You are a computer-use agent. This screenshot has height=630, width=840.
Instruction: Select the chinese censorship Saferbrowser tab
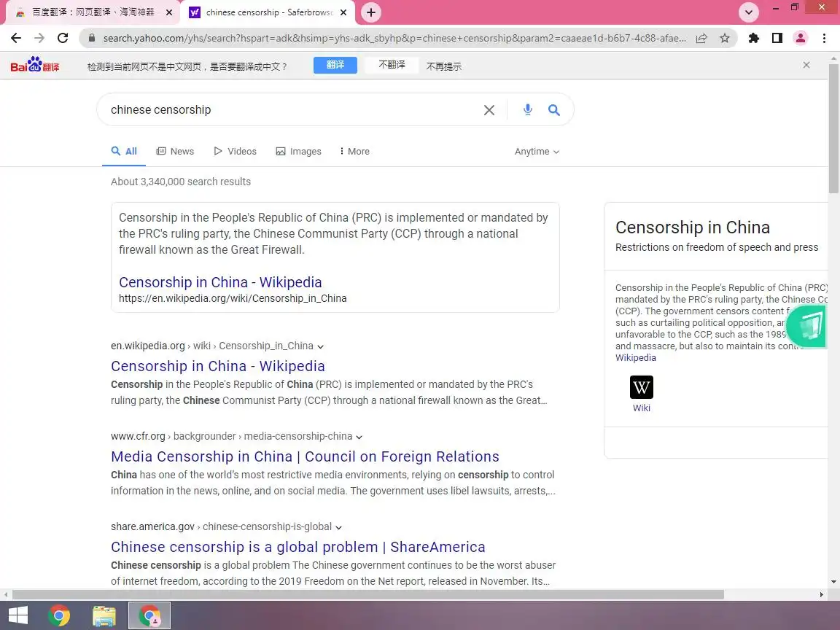point(268,12)
